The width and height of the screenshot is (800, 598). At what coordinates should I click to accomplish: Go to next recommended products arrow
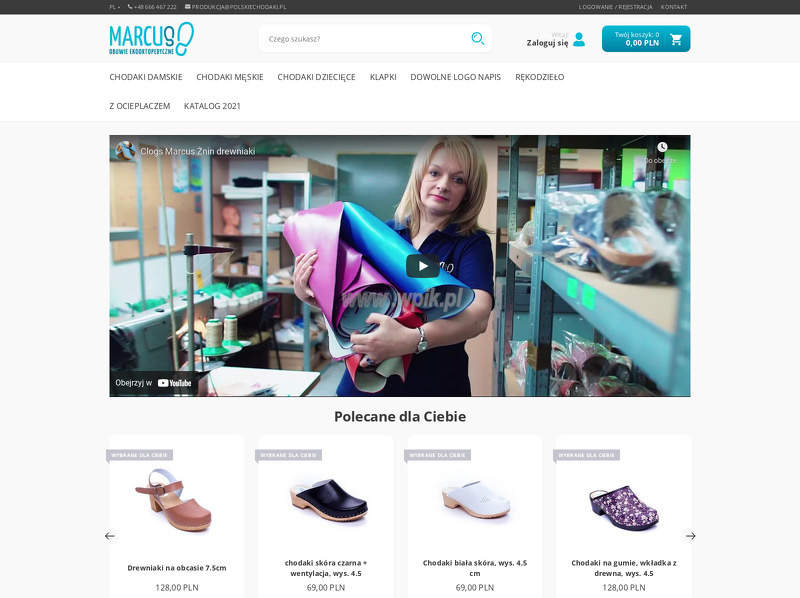(690, 536)
